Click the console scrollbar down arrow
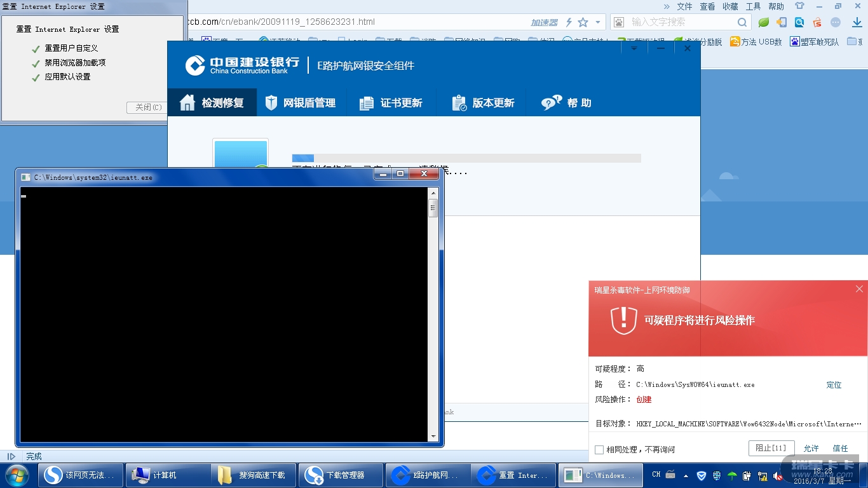This screenshot has height=488, width=868. coord(433,437)
